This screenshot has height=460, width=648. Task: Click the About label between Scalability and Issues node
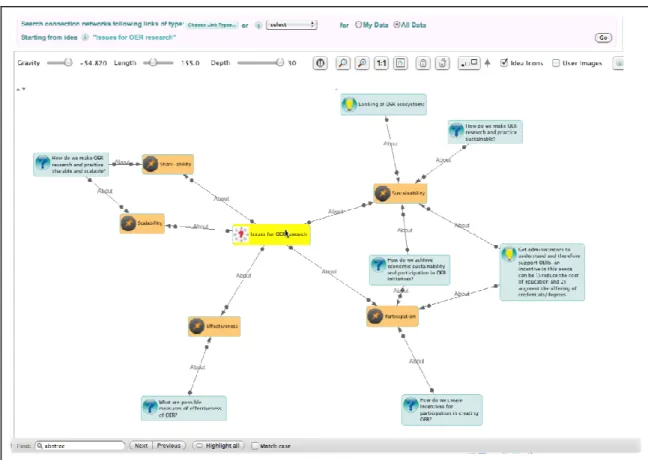click(x=200, y=226)
